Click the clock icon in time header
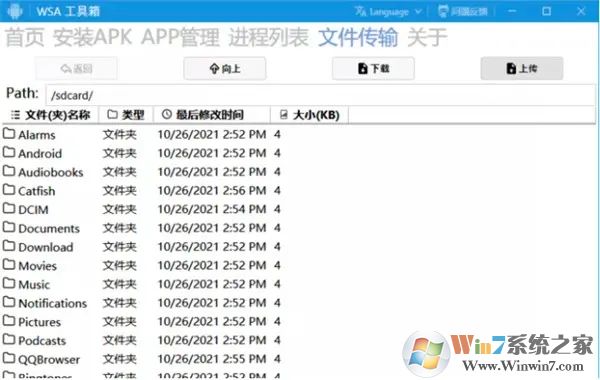The width and height of the screenshot is (600, 380). (166, 114)
